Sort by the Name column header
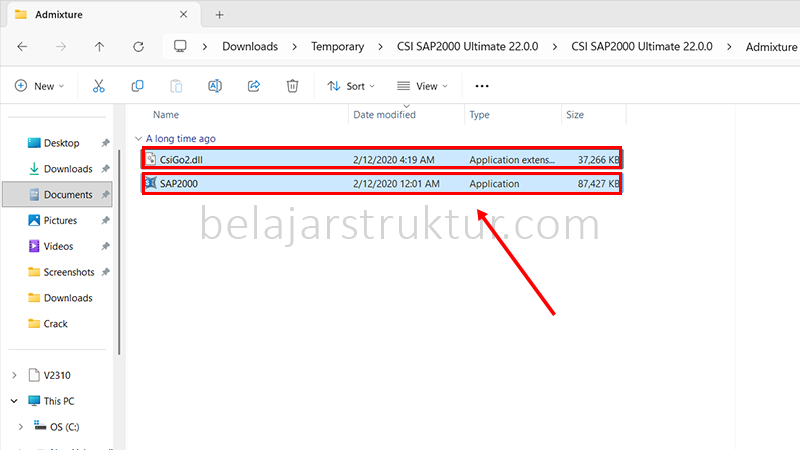 click(166, 115)
